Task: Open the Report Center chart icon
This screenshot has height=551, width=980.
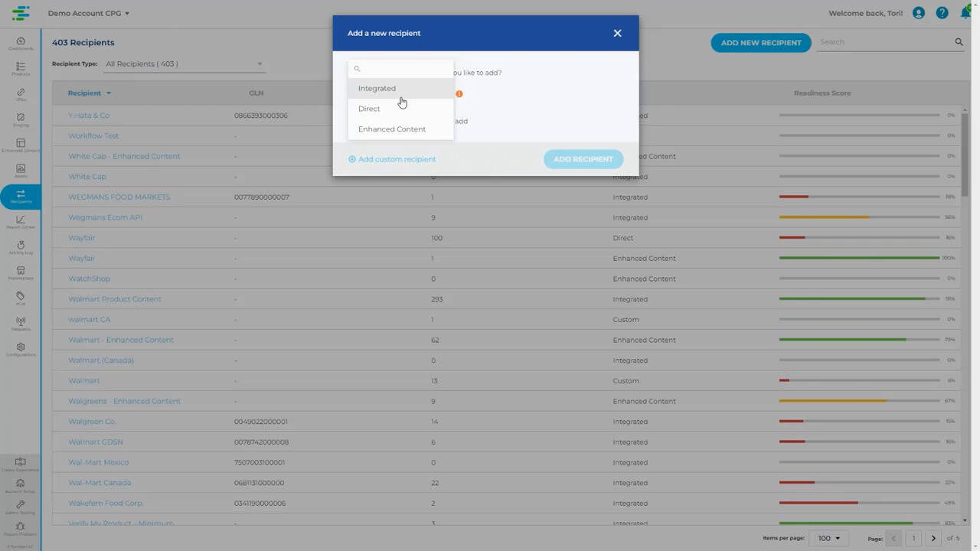Action: pos(21,222)
